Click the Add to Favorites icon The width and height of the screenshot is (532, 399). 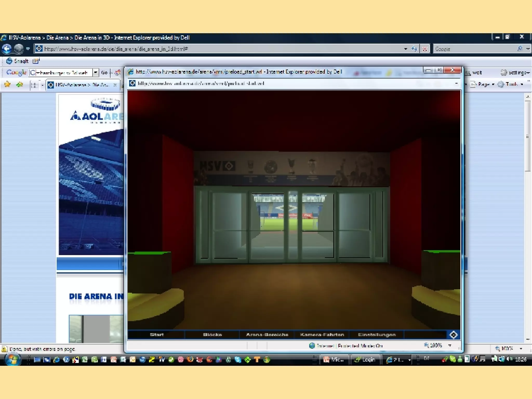(x=20, y=84)
